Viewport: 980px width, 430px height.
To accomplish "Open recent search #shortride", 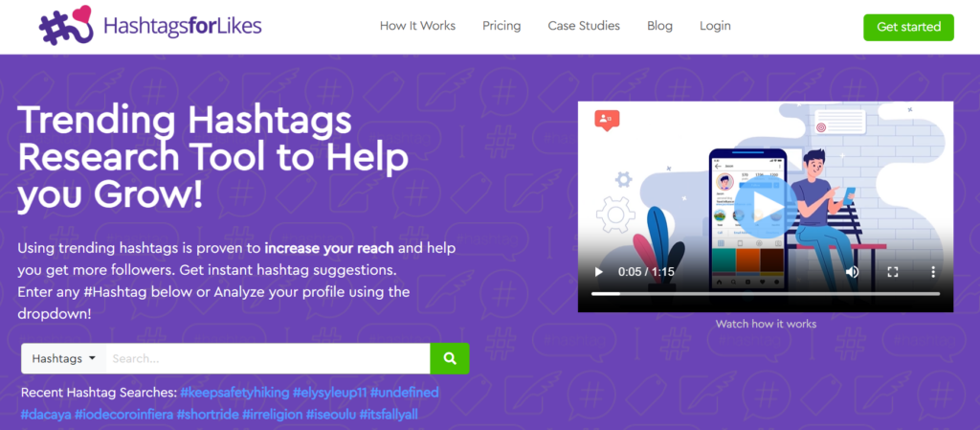I will click(x=208, y=415).
